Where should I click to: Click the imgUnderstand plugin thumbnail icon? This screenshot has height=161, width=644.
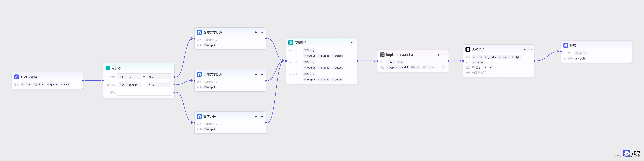pos(382,55)
